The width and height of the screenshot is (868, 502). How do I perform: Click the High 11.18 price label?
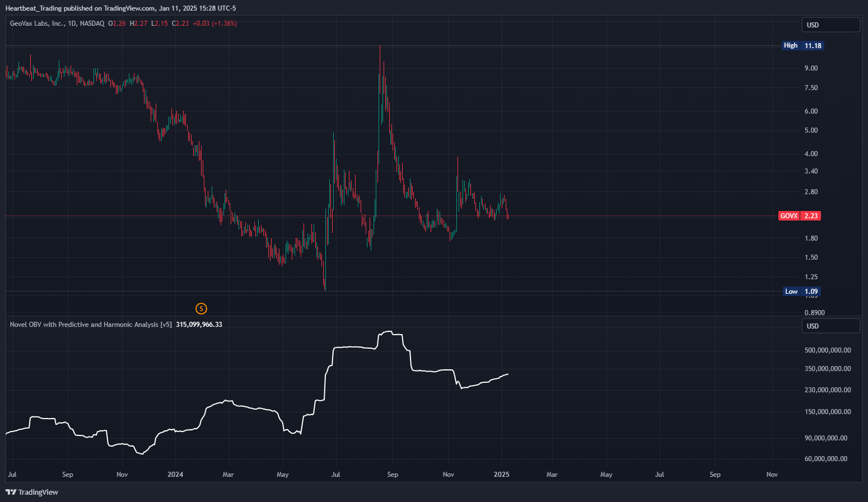803,45
